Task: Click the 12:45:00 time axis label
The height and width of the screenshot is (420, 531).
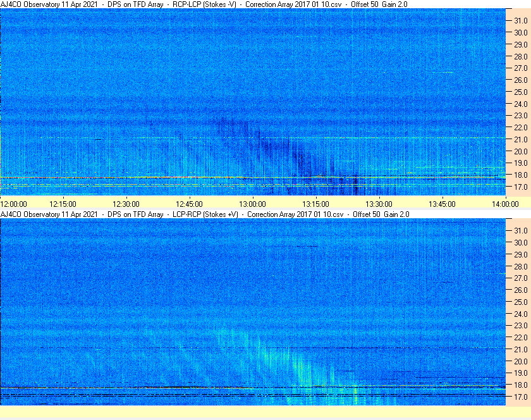Action: point(189,204)
